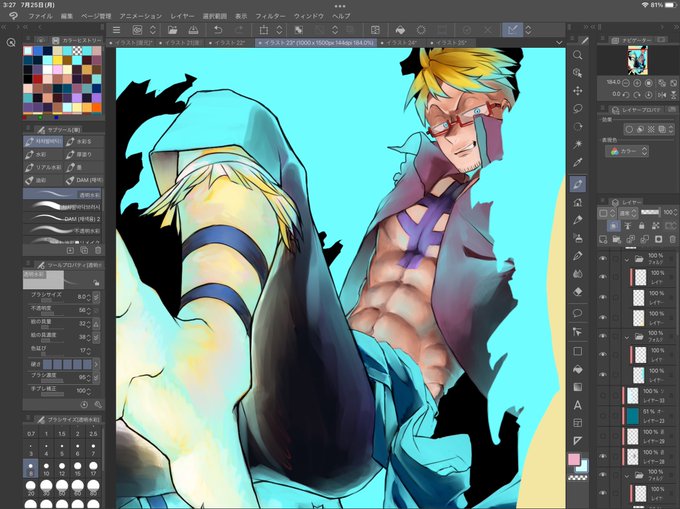The width and height of the screenshot is (680, 509).
Task: Select the light-blue sub color swatch
Action: pyautogui.click(x=582, y=467)
